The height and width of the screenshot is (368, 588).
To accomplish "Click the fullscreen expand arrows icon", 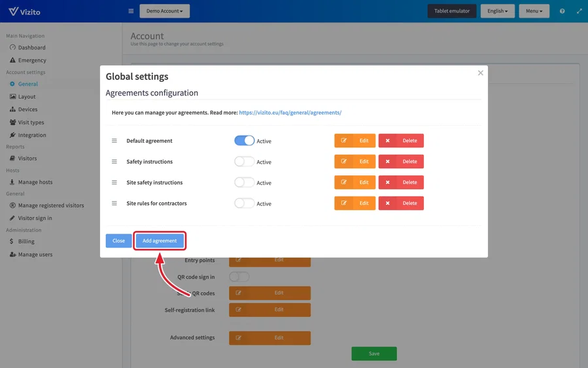I will [x=579, y=11].
